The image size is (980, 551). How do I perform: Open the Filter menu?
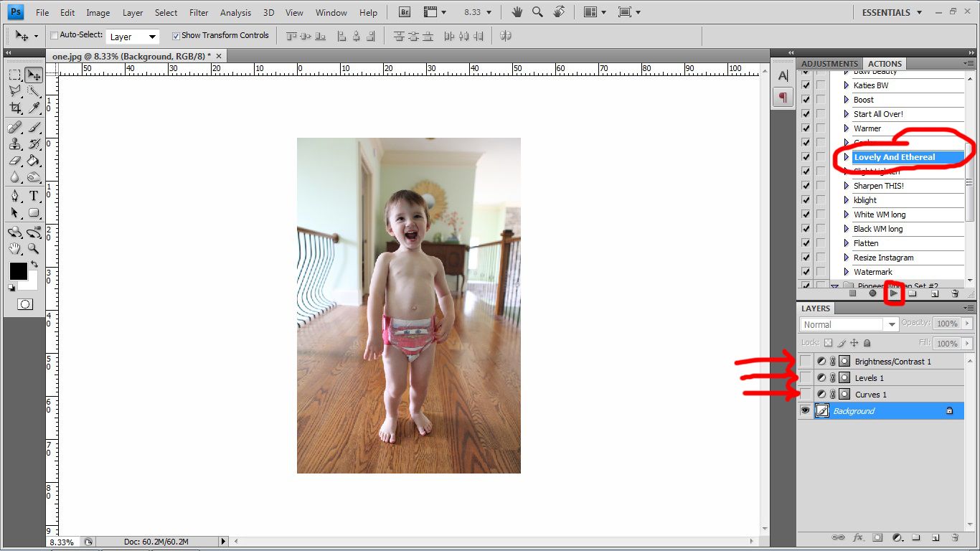[198, 11]
